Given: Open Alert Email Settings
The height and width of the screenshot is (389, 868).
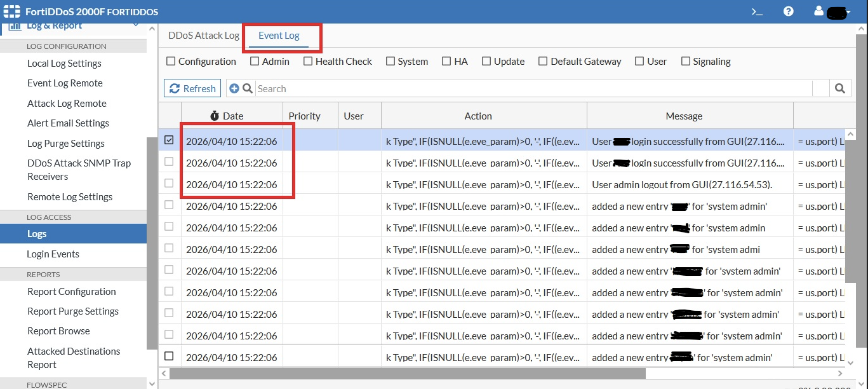Looking at the screenshot, I should point(68,123).
